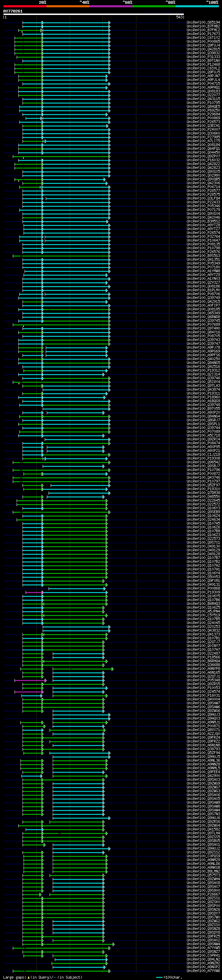This screenshot has width=222, height=980.
Task: Select the UniRef100_P05346 label
Action: pos(203,206)
